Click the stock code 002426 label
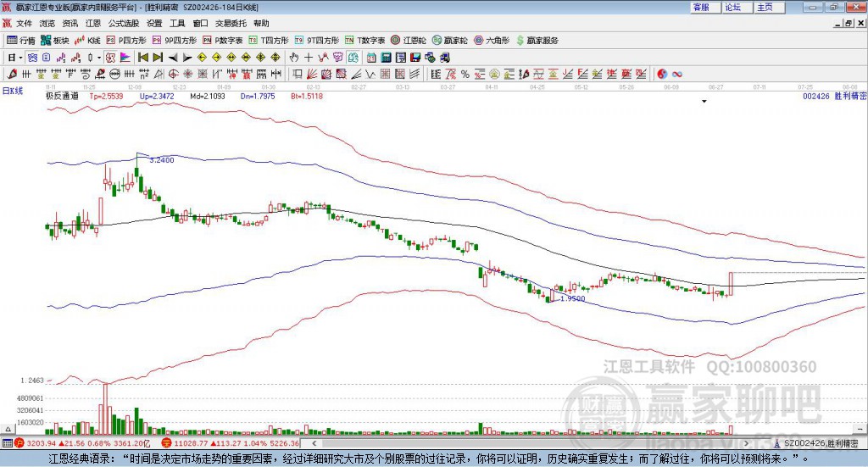Screen dimensions: 868x467 tap(816, 96)
